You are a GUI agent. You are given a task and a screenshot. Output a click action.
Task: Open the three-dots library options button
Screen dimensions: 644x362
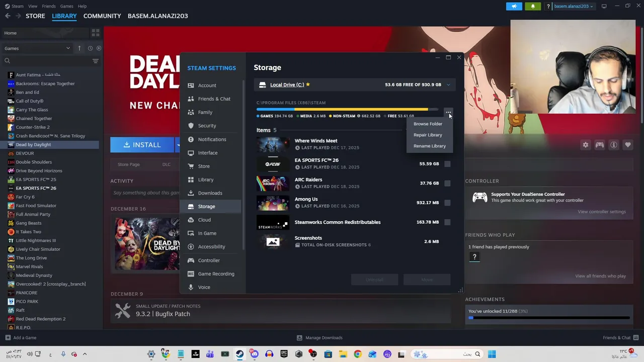tap(448, 112)
